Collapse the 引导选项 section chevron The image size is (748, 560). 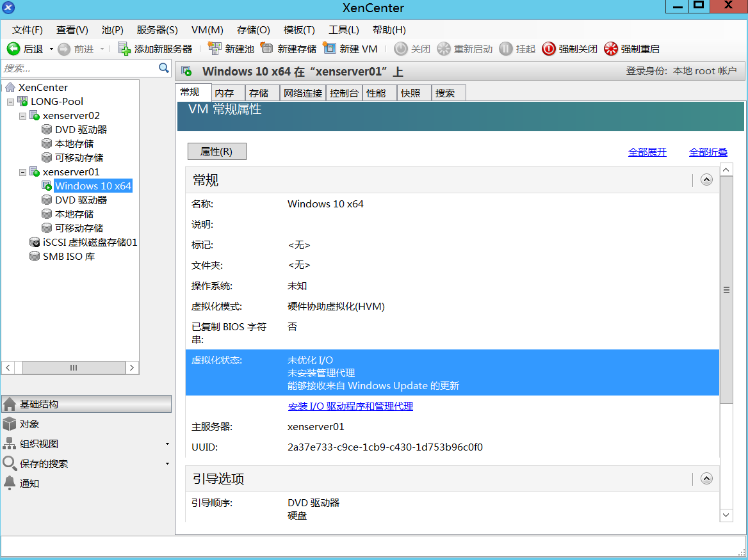(706, 479)
